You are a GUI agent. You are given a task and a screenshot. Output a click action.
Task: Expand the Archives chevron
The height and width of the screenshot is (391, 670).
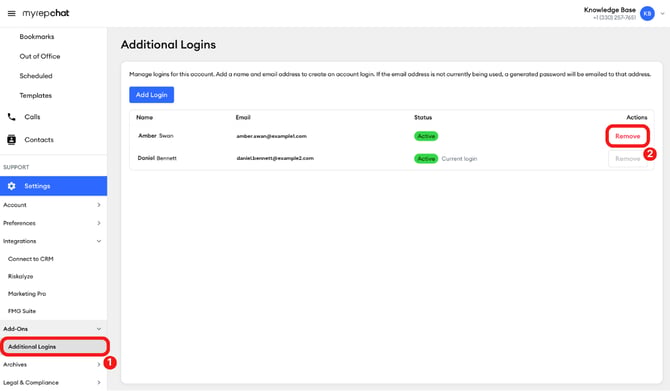coord(99,365)
